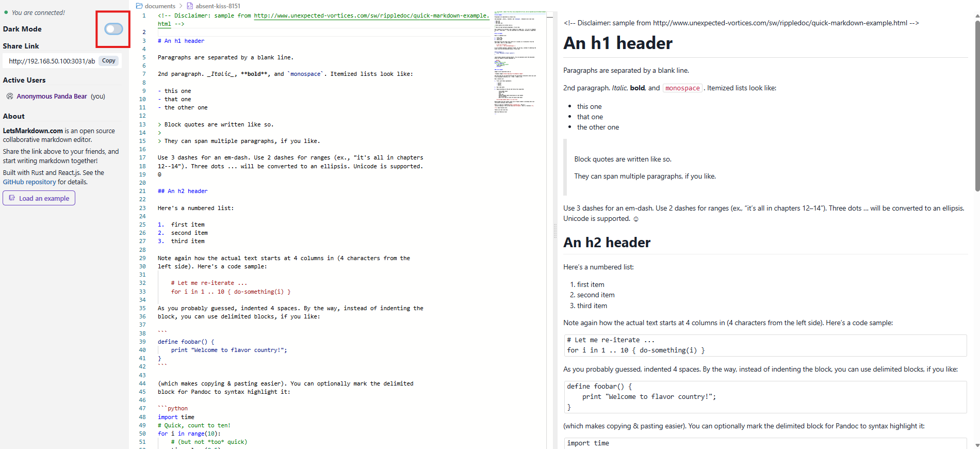The height and width of the screenshot is (449, 980).
Task: Click the documents folder icon in breadcrumb
Action: [x=139, y=6]
